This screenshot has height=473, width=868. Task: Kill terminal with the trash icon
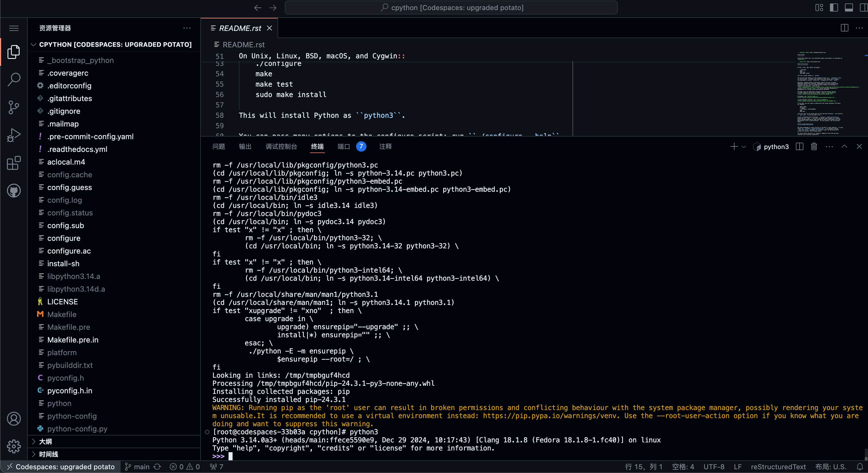coord(814,147)
